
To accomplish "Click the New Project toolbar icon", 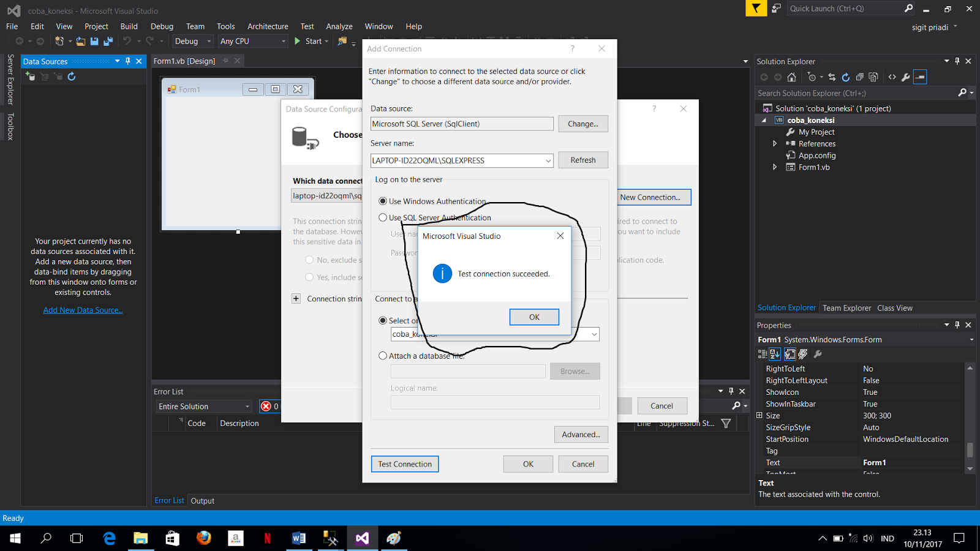I will (x=59, y=41).
